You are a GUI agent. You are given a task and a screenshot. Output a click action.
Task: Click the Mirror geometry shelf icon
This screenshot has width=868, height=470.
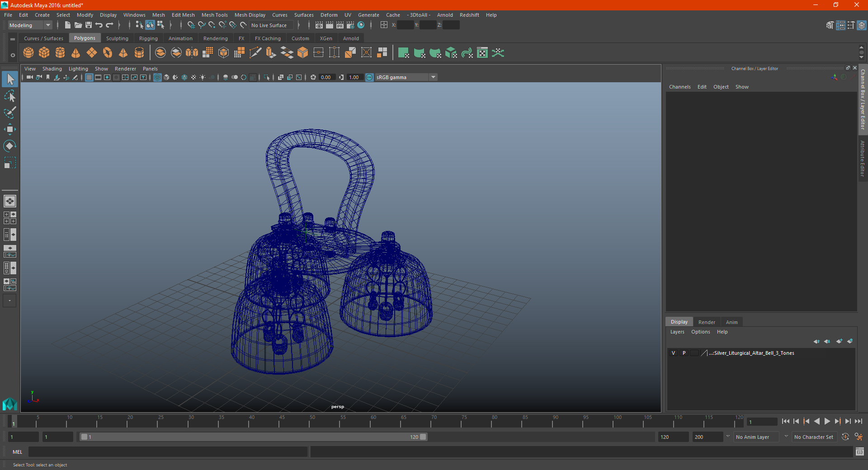click(x=192, y=53)
